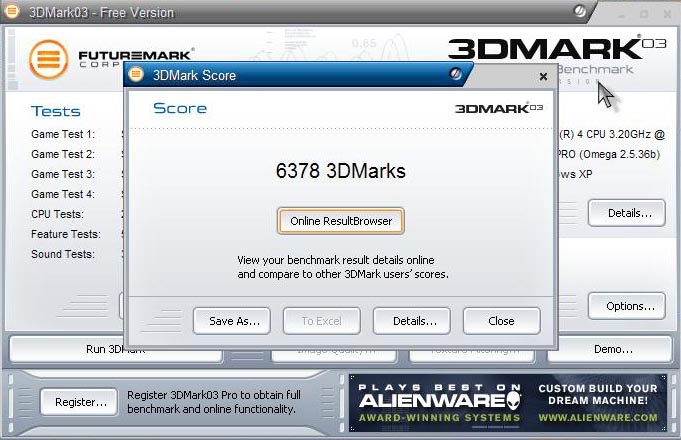Image resolution: width=681 pixels, height=440 pixels.
Task: Click the orange icon in Score dialog titlebar
Action: click(136, 74)
